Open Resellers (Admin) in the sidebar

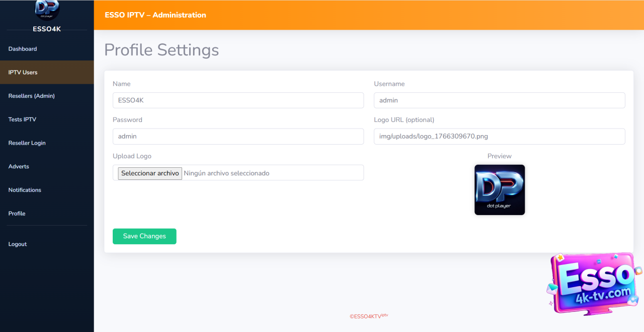point(32,96)
